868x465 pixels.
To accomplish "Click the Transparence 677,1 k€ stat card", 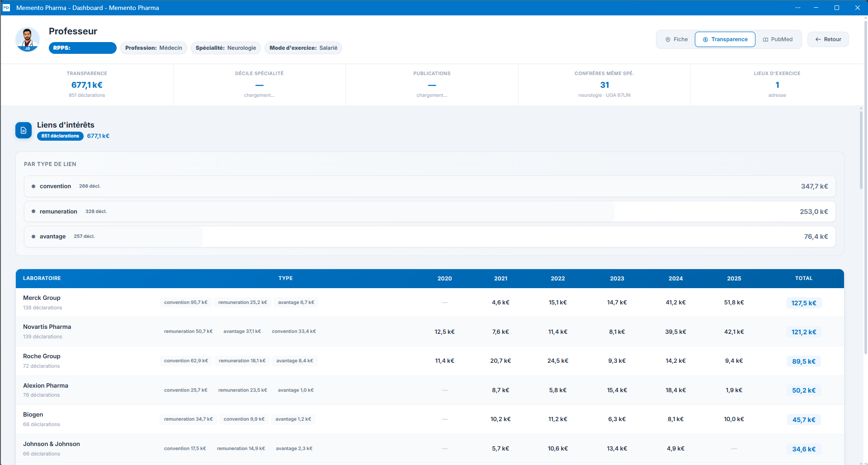I will pos(87,85).
